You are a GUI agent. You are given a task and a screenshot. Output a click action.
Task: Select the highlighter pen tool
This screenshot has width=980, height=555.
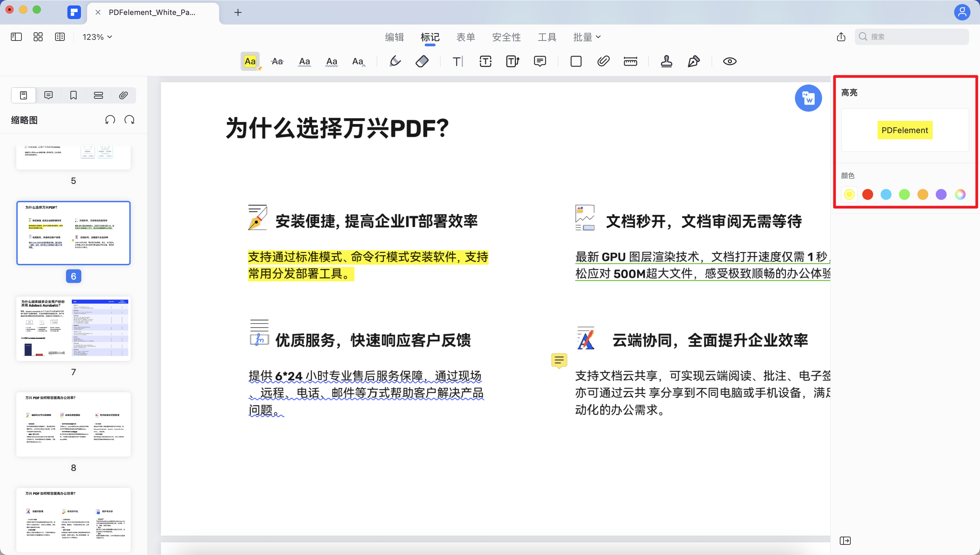(x=395, y=61)
